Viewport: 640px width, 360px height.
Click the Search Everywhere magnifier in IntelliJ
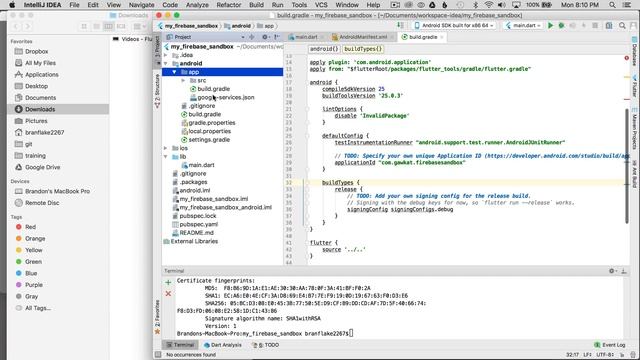pyautogui.click(x=622, y=25)
